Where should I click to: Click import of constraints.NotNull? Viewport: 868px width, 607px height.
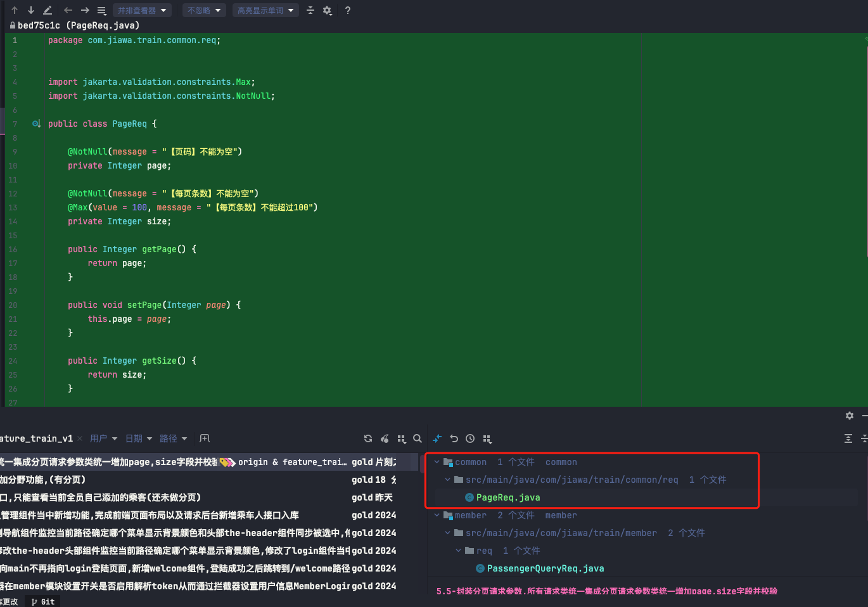[x=162, y=96]
